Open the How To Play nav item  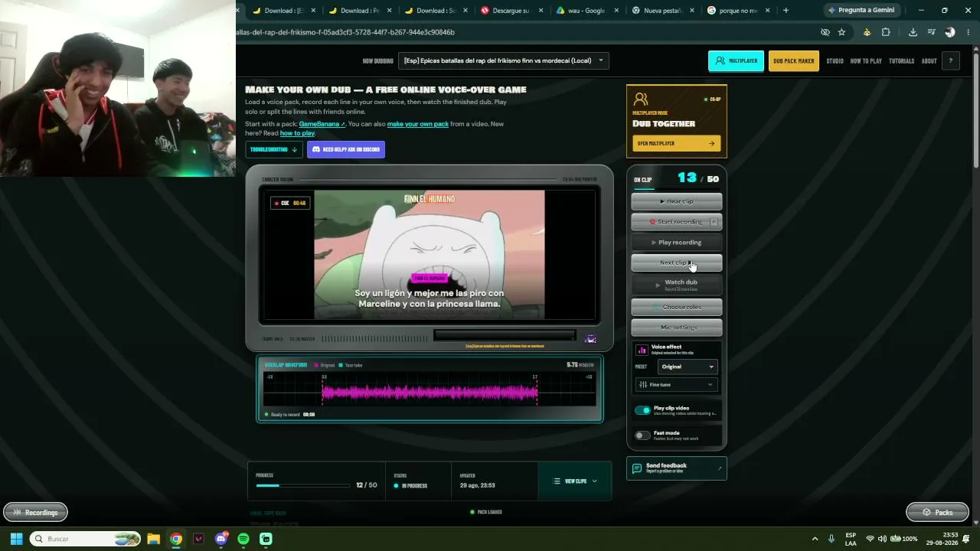pos(866,61)
